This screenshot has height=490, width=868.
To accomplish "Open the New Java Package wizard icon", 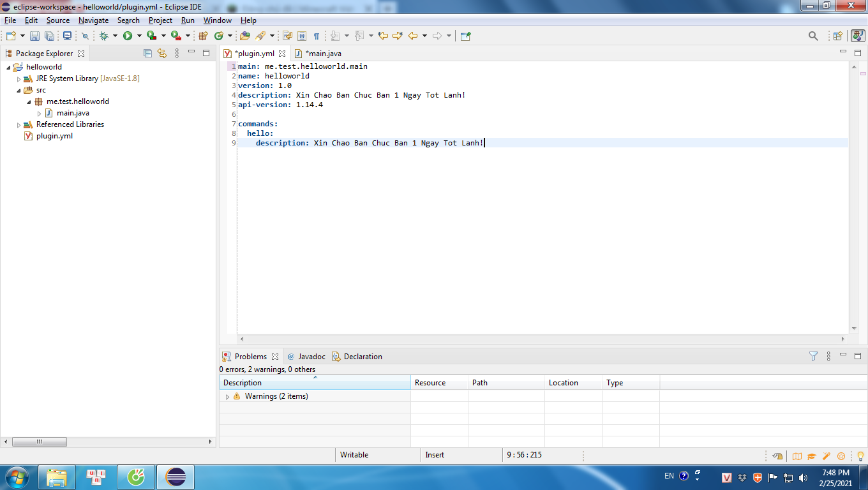I will click(x=203, y=36).
